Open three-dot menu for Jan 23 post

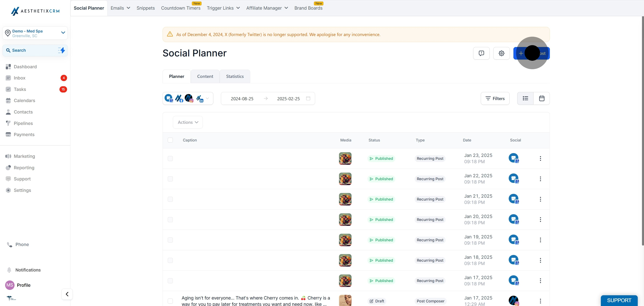point(540,158)
